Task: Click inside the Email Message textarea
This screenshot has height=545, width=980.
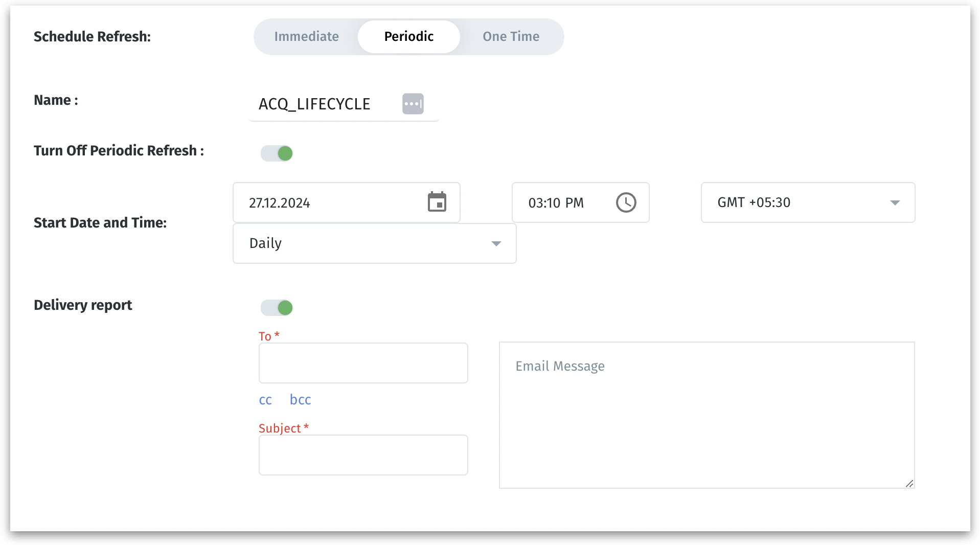Action: pyautogui.click(x=706, y=415)
